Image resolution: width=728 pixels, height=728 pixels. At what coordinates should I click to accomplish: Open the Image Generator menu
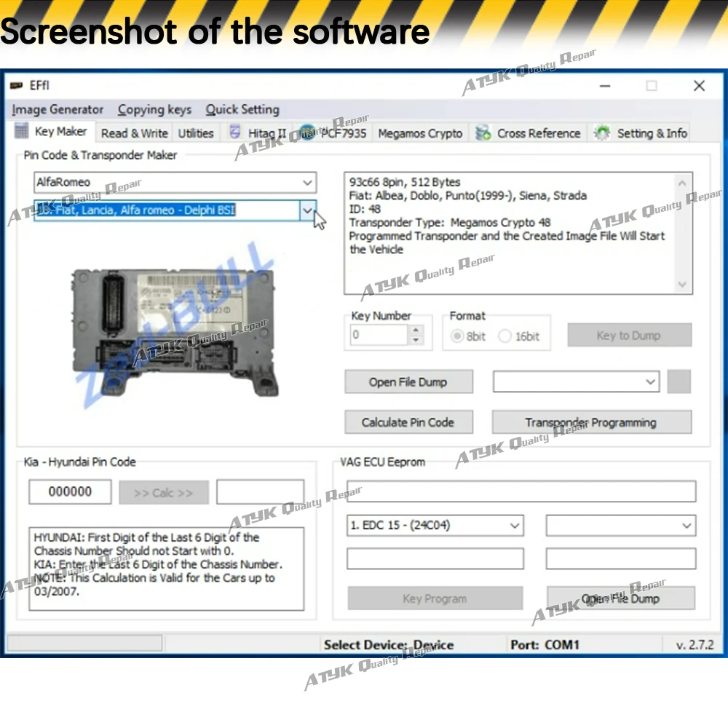click(58, 110)
